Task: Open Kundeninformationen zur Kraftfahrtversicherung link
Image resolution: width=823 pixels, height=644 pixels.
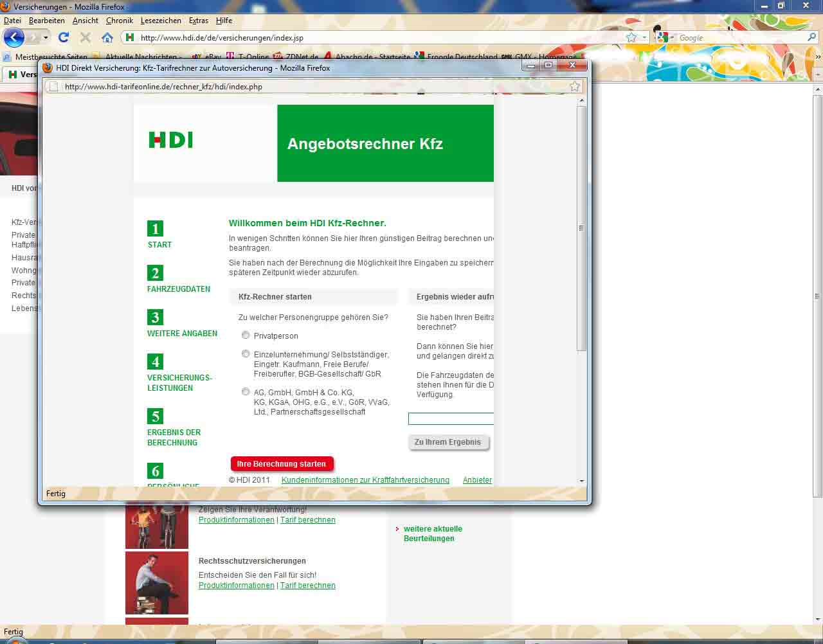Action: tap(365, 480)
